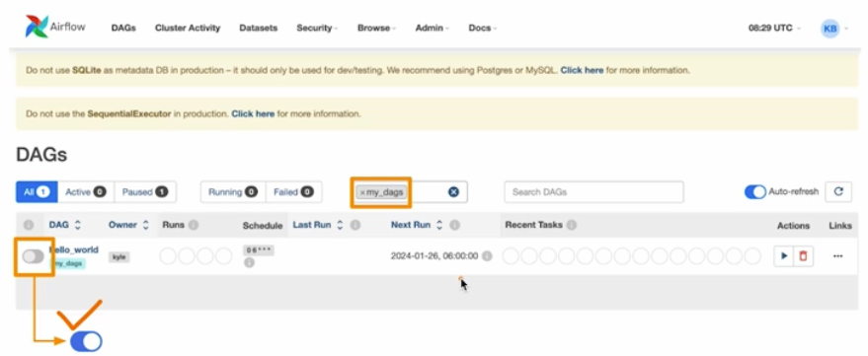Expand the Browse dropdown menu
Screen dimensions: 868x356
[x=376, y=28]
